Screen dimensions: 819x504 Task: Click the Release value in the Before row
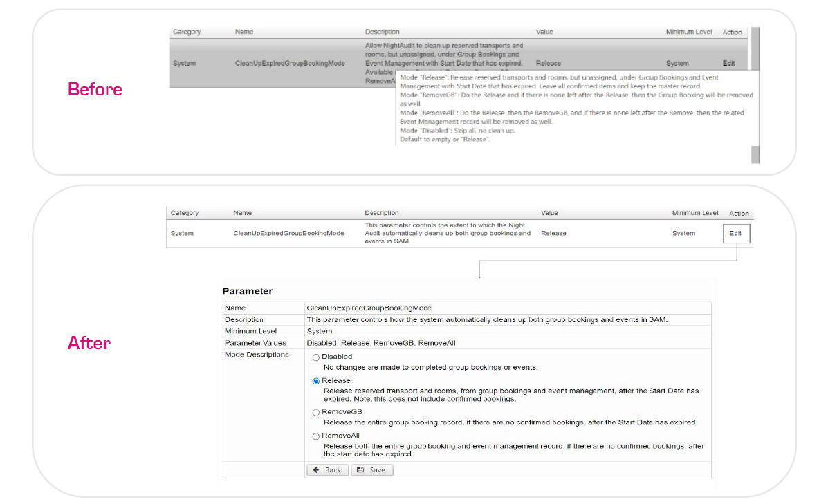(549, 63)
